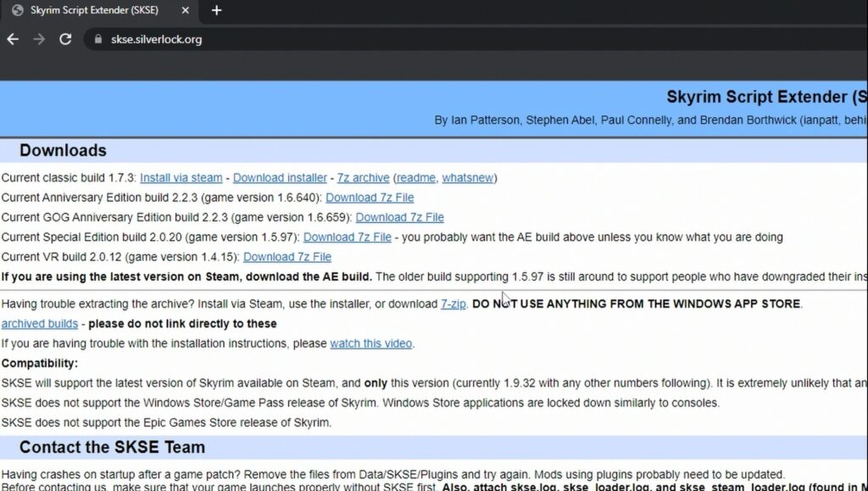
Task: Open the readme link
Action: [x=415, y=178]
